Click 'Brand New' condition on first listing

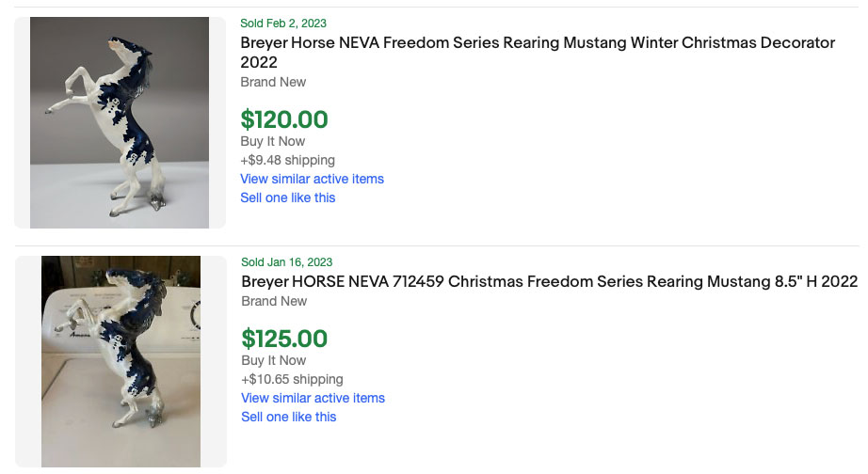tap(273, 82)
